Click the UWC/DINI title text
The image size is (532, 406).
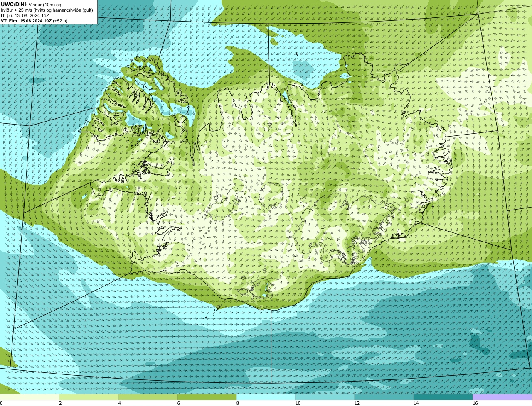click(14, 4)
